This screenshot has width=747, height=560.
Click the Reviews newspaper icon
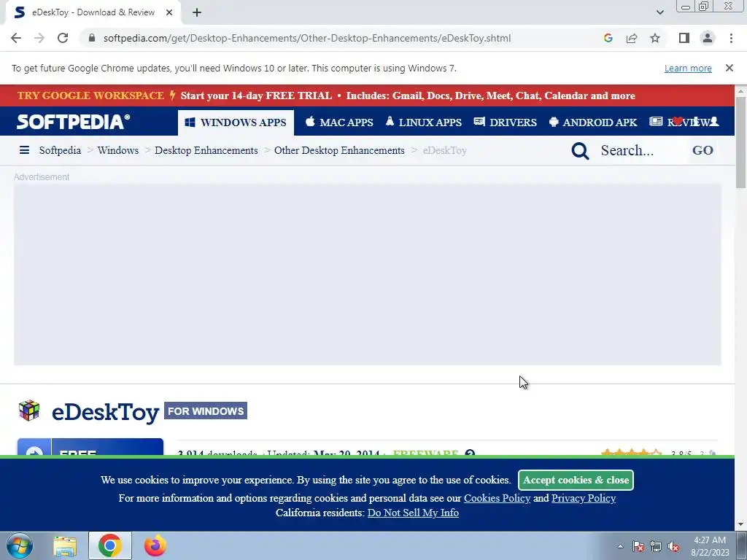656,122
